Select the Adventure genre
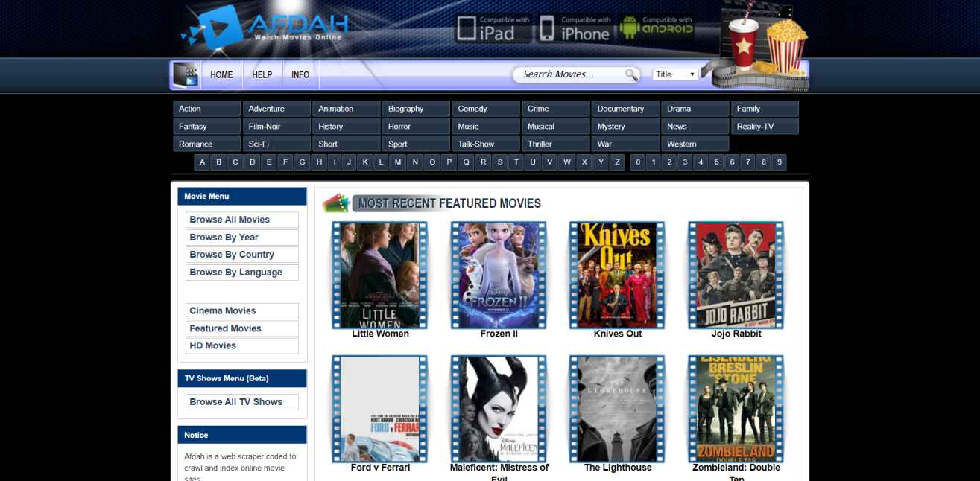 (x=276, y=109)
